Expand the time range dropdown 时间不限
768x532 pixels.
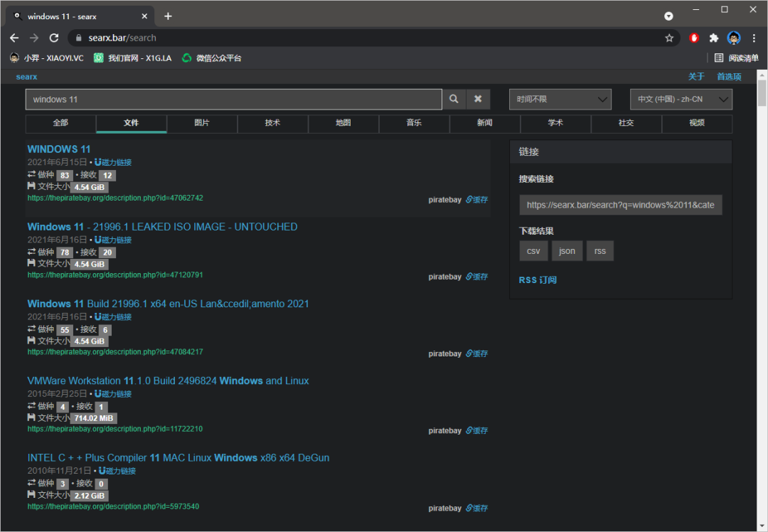[560, 100]
